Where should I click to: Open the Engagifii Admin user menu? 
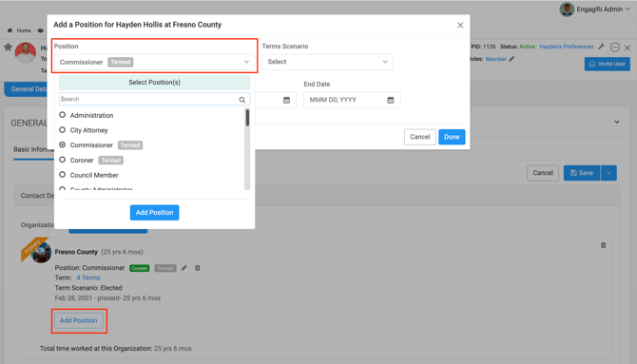click(603, 9)
